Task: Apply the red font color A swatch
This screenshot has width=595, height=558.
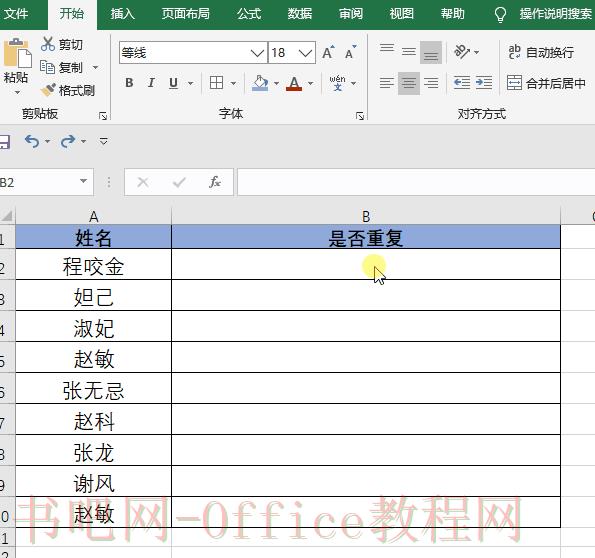Action: [294, 83]
